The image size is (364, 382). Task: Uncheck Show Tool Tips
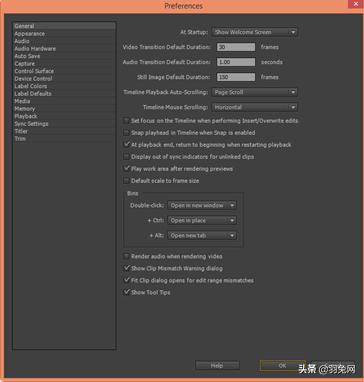click(x=126, y=292)
